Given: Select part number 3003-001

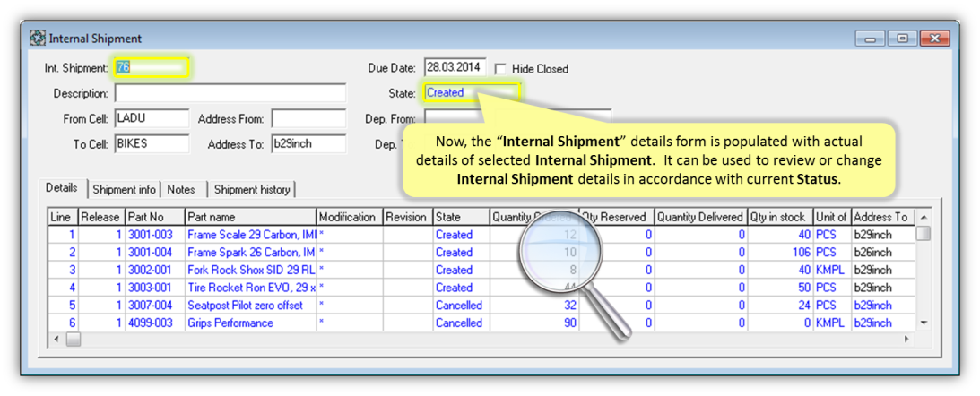Looking at the screenshot, I should (155, 288).
